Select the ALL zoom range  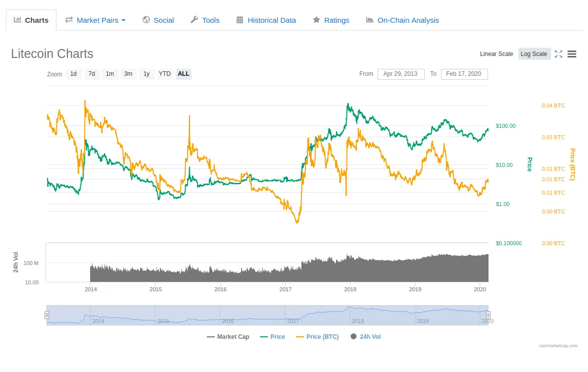click(x=183, y=74)
